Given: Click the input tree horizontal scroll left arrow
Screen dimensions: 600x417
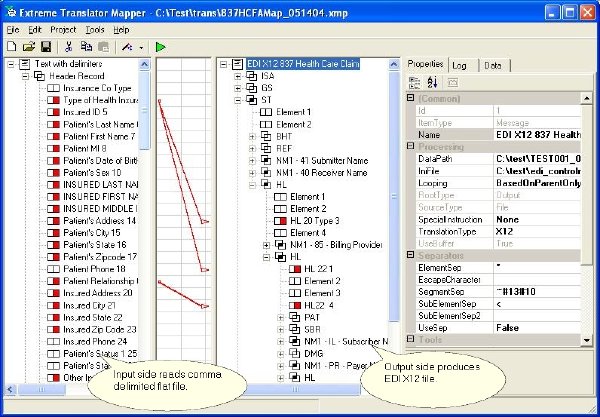Looking at the screenshot, I should point(10,390).
